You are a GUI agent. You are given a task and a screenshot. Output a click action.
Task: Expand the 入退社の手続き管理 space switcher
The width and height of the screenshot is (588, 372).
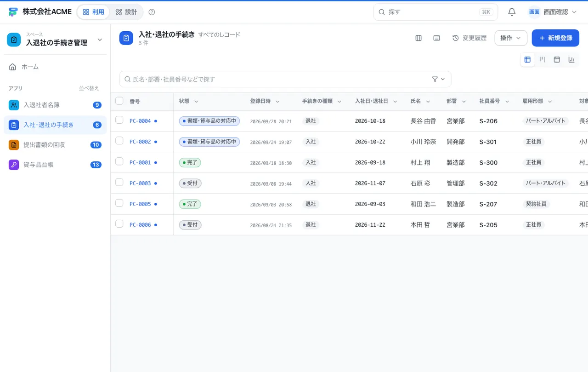point(100,40)
